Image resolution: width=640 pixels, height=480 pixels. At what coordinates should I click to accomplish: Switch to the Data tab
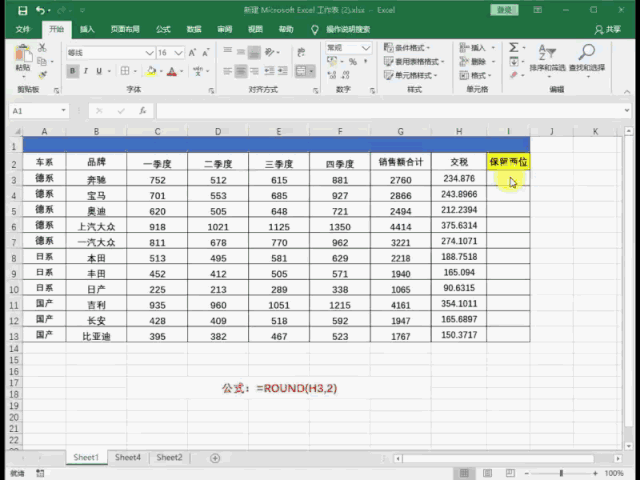coord(194,29)
